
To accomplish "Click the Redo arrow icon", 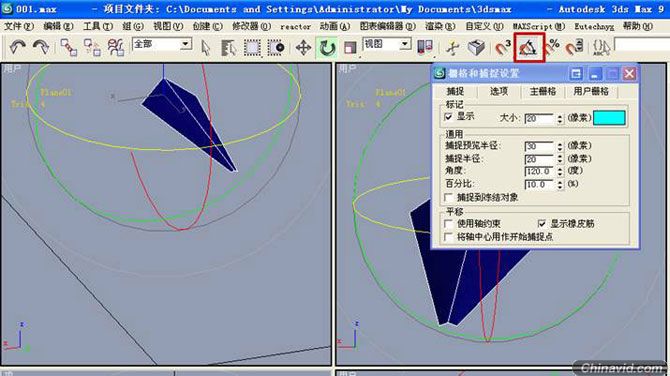I will point(41,47).
